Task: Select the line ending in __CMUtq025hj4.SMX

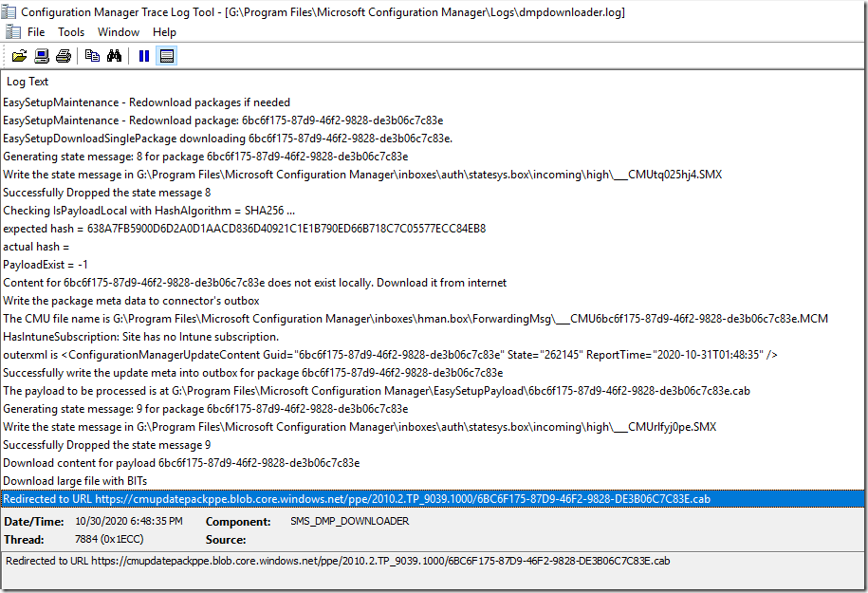Action: (434, 175)
